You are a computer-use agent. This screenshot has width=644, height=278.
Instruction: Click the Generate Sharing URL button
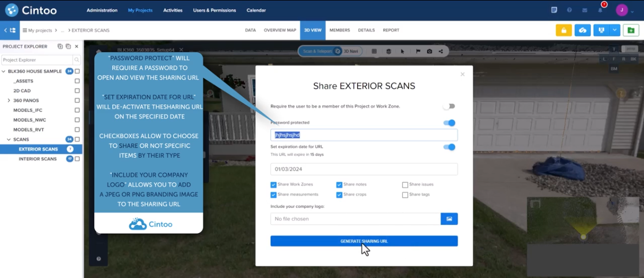364,241
